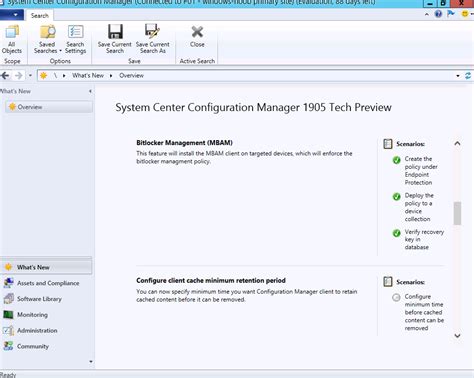Select the Overview node in tree

click(x=49, y=107)
